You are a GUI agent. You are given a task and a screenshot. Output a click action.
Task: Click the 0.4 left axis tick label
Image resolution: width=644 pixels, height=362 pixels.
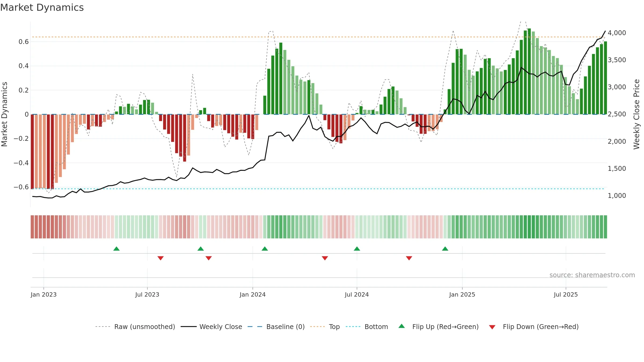[24, 66]
